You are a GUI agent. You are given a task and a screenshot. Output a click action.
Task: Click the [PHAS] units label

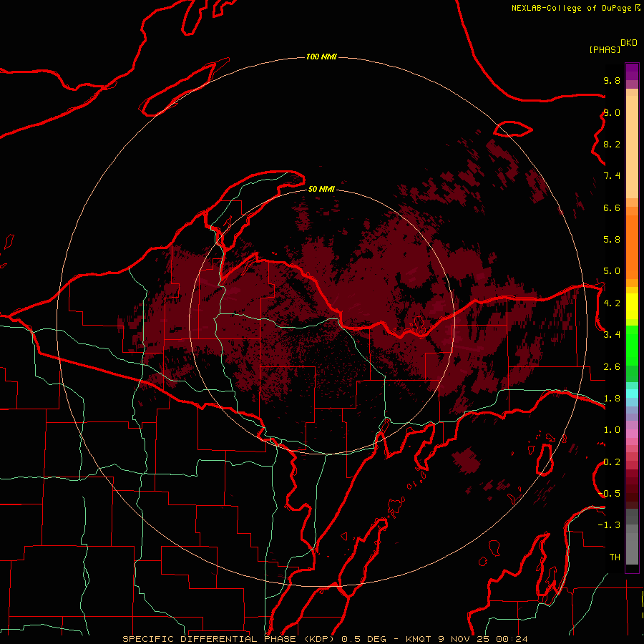(605, 49)
